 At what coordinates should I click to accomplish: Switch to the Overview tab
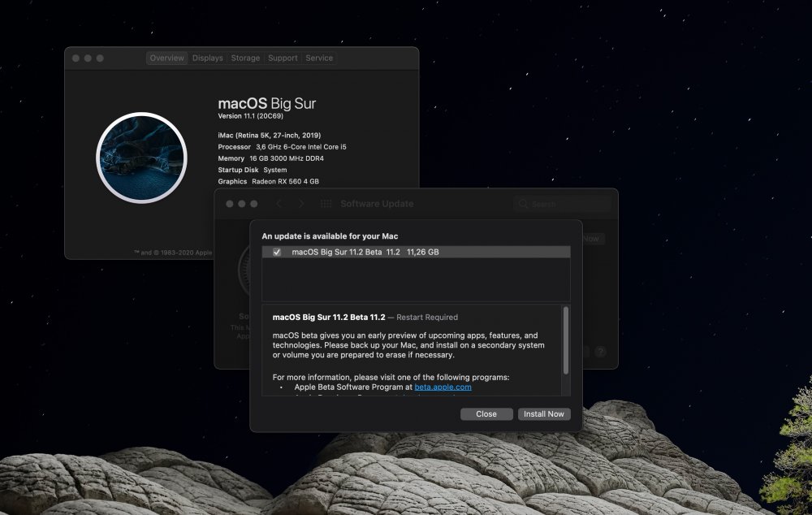point(166,58)
